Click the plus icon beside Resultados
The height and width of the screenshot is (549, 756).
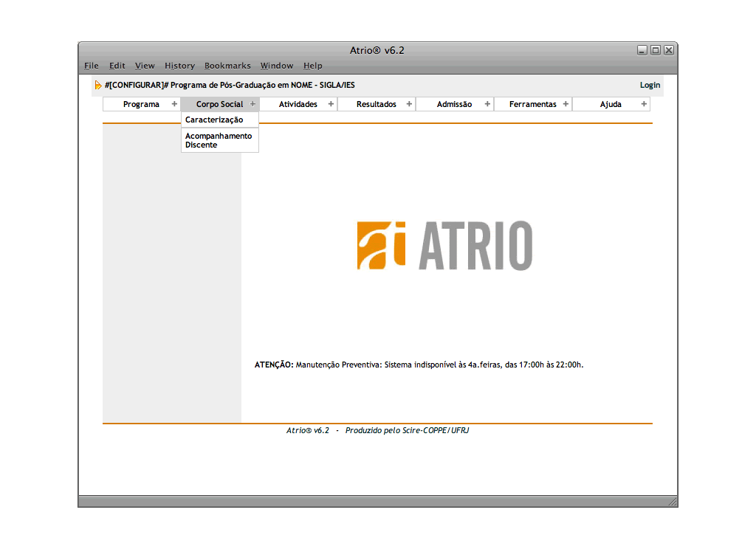[x=409, y=104]
